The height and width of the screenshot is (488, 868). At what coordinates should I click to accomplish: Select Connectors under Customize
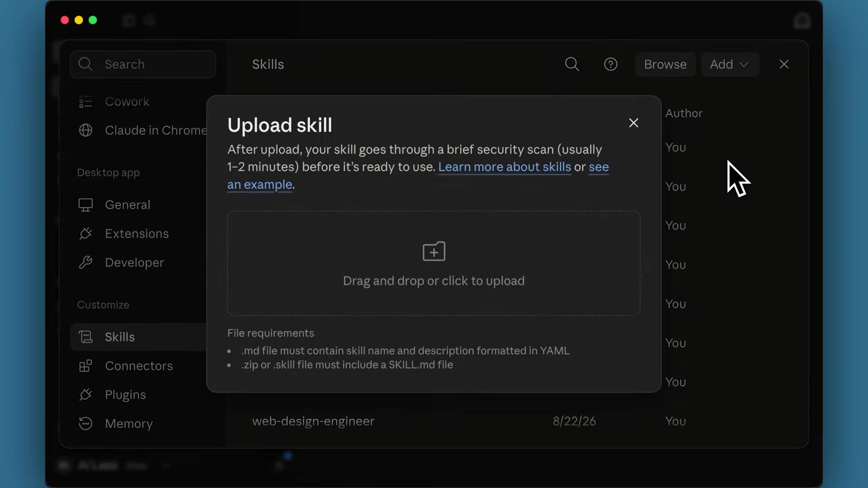(139, 366)
